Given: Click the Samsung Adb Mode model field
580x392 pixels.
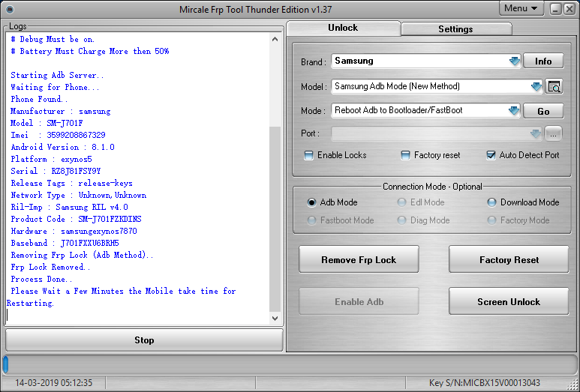Looking at the screenshot, I should [437, 86].
